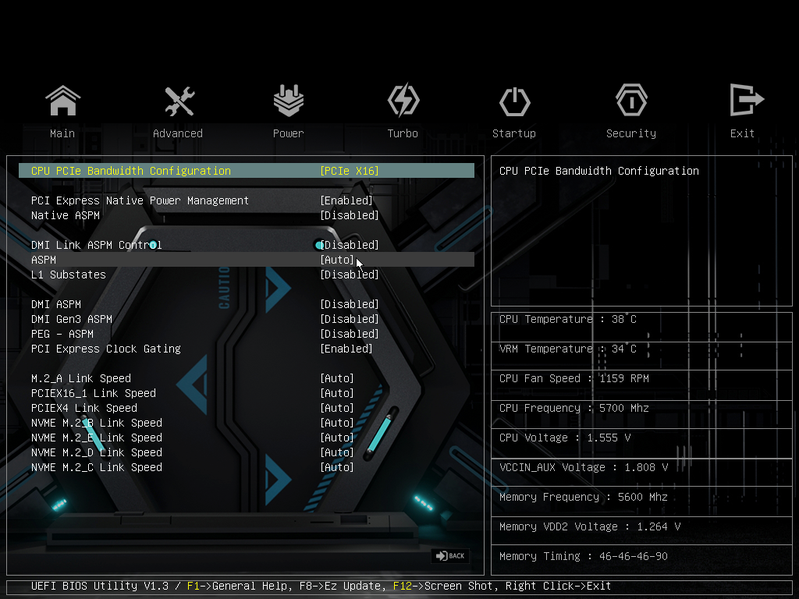Image resolution: width=799 pixels, height=599 pixels.
Task: Switch to the Turbo tab label
Action: 403,133
